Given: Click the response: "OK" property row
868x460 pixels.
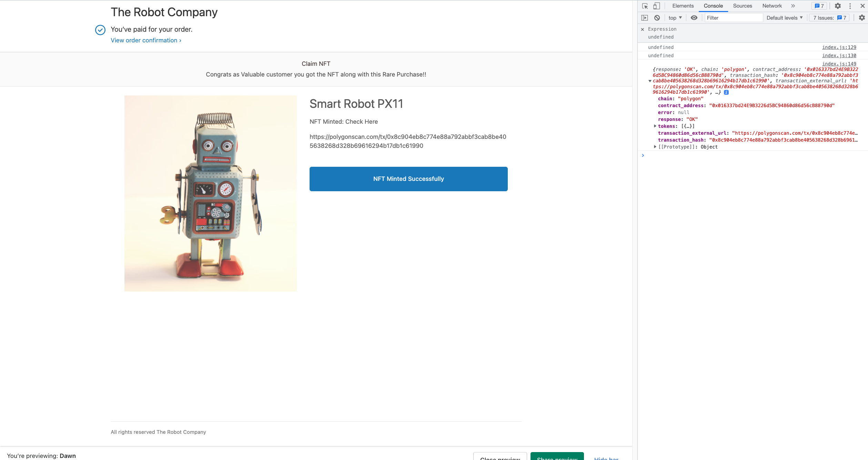Looking at the screenshot, I should click(678, 119).
